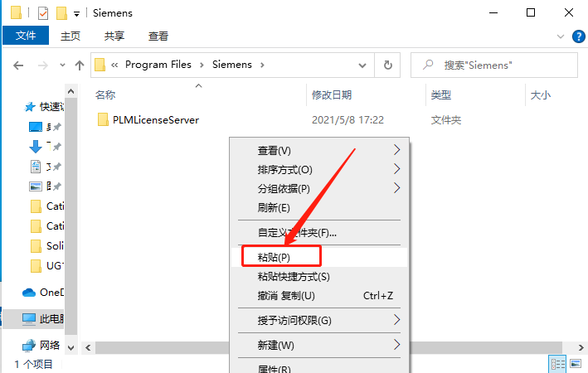
Task: Open the Customize Quick Access Toolbar dropdown
Action: (x=76, y=14)
